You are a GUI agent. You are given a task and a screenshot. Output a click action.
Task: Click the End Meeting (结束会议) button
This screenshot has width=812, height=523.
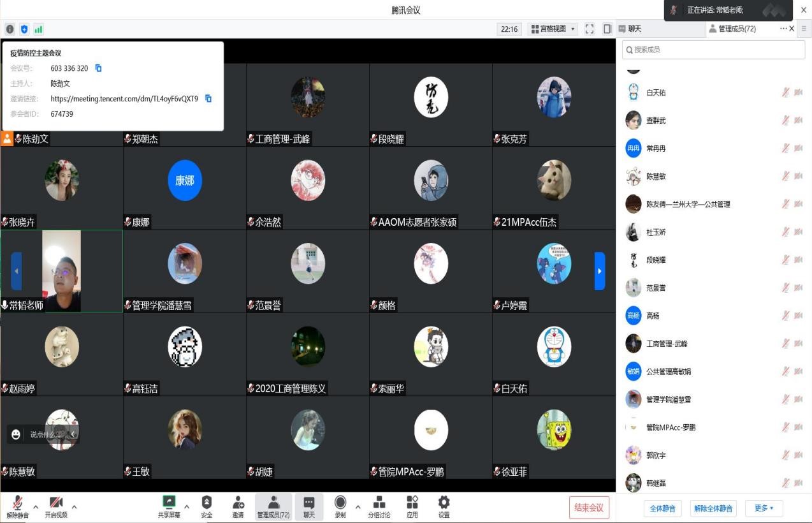coord(589,508)
